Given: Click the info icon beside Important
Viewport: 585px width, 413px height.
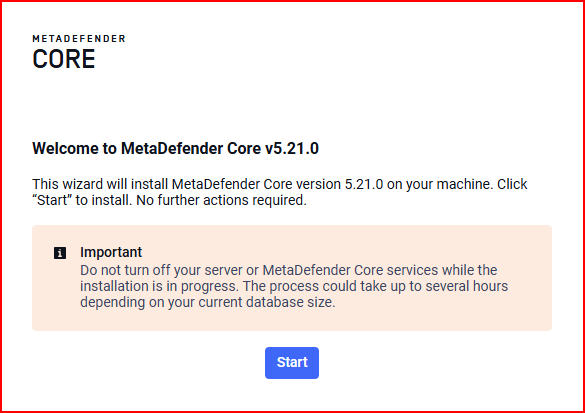Looking at the screenshot, I should tap(60, 253).
